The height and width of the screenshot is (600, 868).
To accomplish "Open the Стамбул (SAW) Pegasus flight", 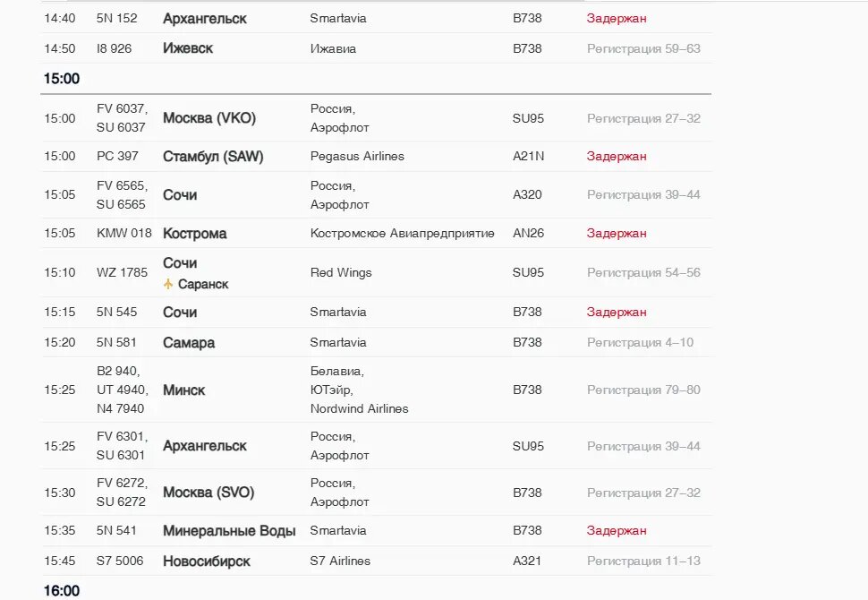I will click(213, 156).
